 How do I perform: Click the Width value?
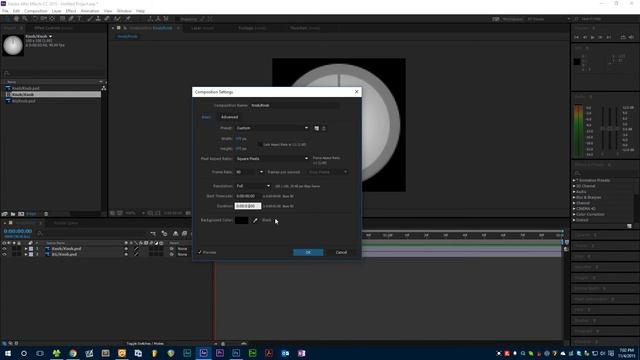238,139
